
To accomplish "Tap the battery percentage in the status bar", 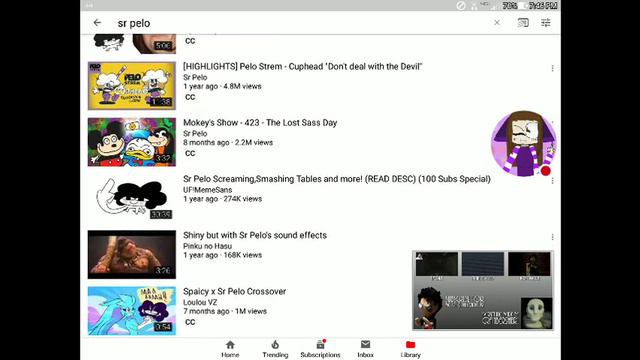I will click(510, 6).
